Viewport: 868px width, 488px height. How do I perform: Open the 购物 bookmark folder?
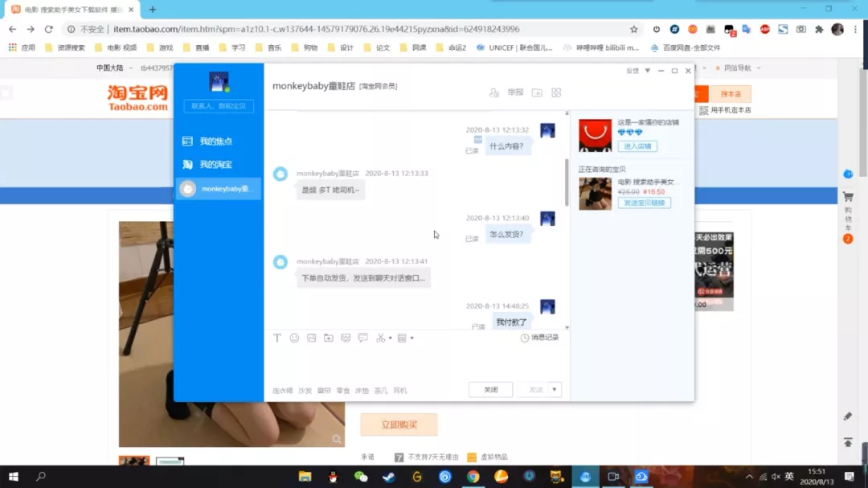[305, 47]
